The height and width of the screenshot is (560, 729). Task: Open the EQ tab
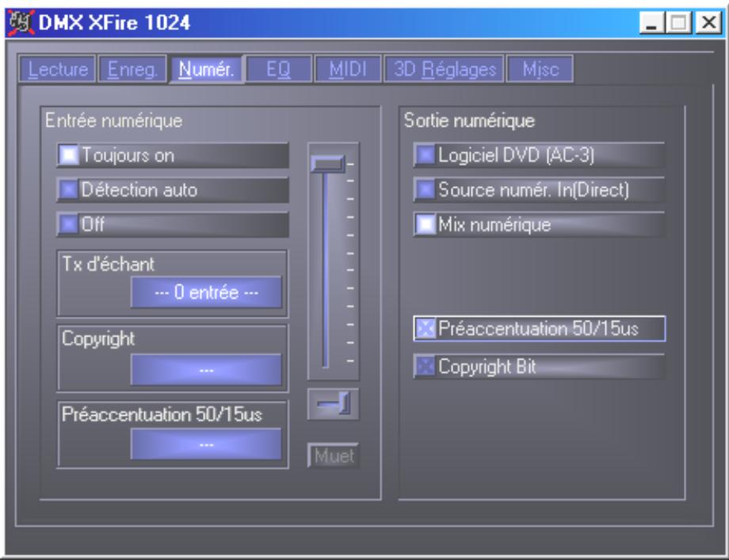278,69
